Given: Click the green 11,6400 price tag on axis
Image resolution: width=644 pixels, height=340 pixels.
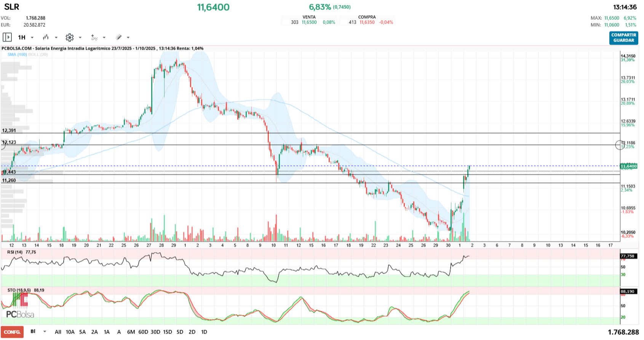Looking at the screenshot, I should 628,166.
